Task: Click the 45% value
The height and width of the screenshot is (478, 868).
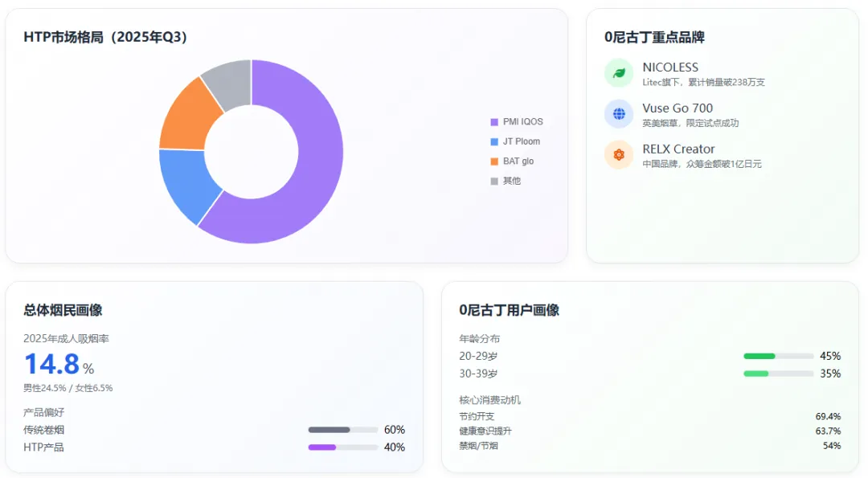Action: (830, 356)
